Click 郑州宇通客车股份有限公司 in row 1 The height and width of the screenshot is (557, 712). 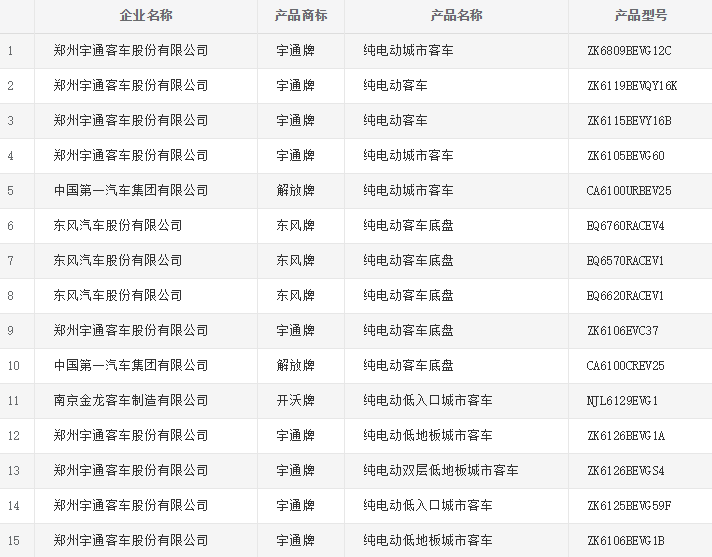click(x=131, y=50)
